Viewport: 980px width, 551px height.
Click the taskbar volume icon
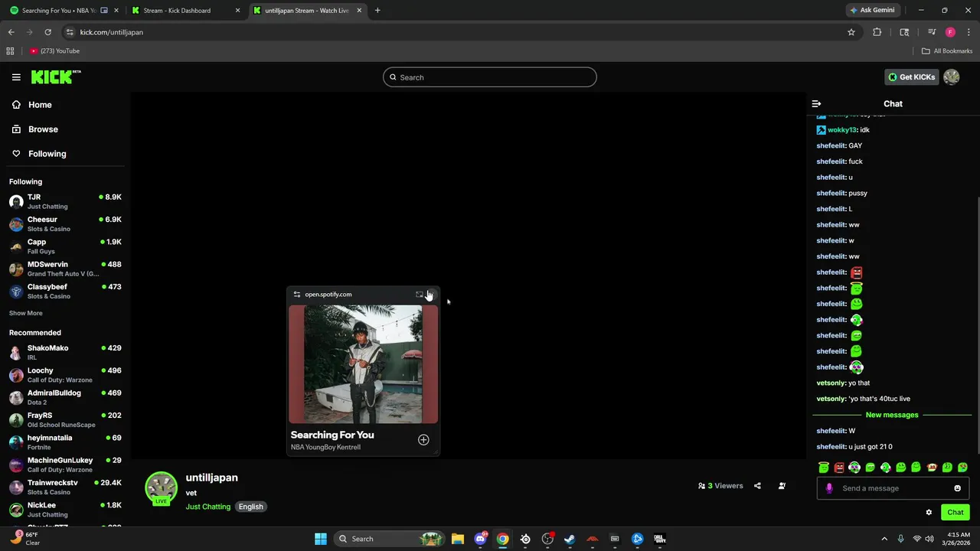click(x=929, y=539)
